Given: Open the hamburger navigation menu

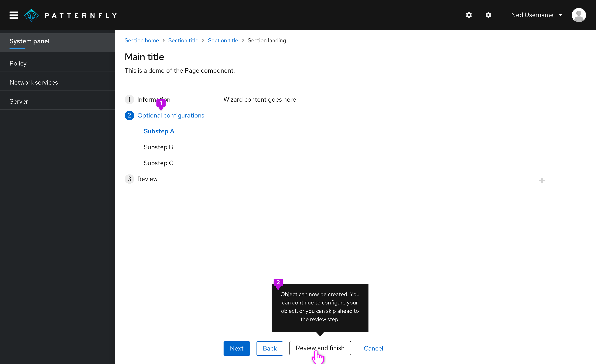Looking at the screenshot, I should coord(14,15).
